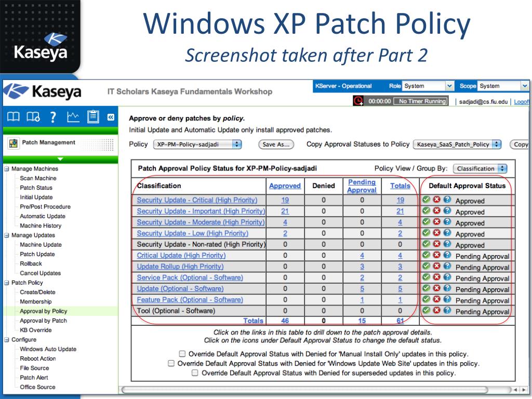Open Scan Machine in the sidebar
The height and width of the screenshot is (399, 532).
coord(38,178)
